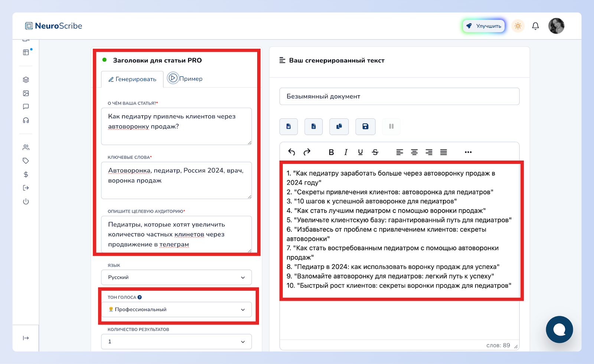Image resolution: width=594 pixels, height=364 pixels.
Task: Click headline 8 "Педиатр в 2024"
Action: 393,267
